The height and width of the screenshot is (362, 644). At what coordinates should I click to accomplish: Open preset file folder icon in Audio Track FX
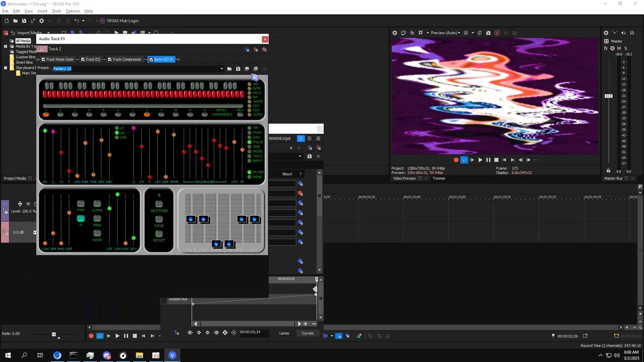click(x=229, y=68)
